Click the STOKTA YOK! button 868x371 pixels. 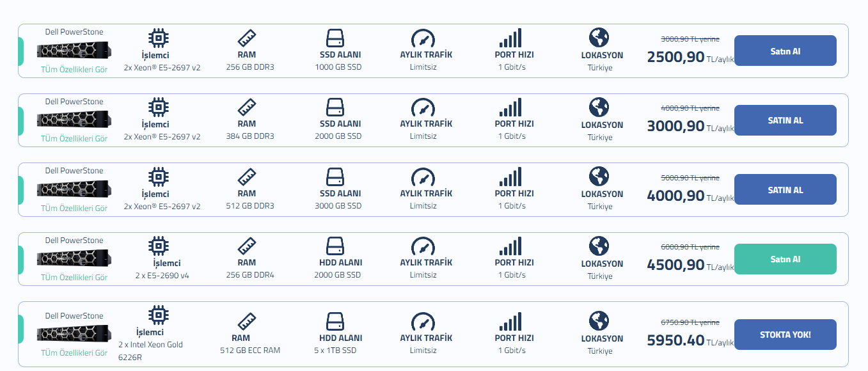tap(785, 335)
